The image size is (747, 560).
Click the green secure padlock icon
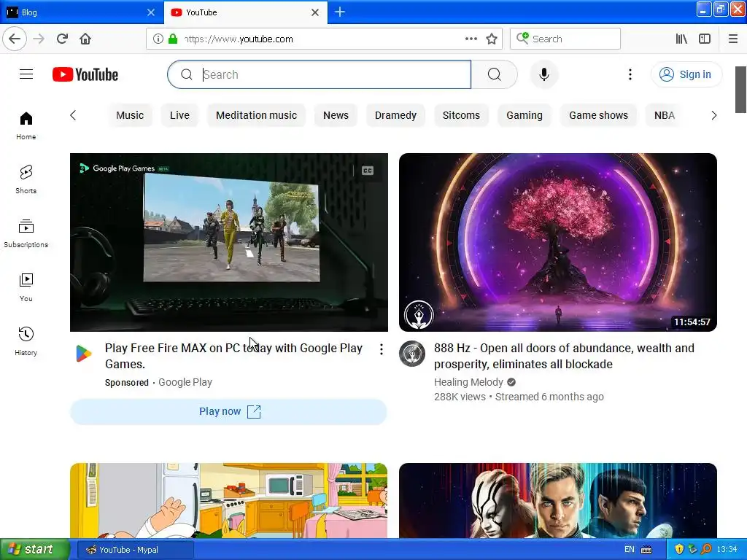click(173, 39)
